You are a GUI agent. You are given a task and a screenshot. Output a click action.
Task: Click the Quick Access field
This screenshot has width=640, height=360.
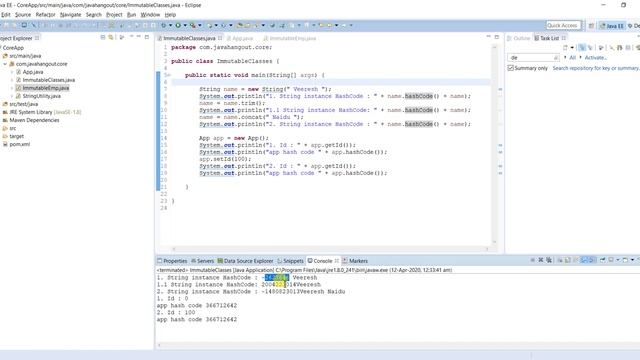tap(563, 25)
